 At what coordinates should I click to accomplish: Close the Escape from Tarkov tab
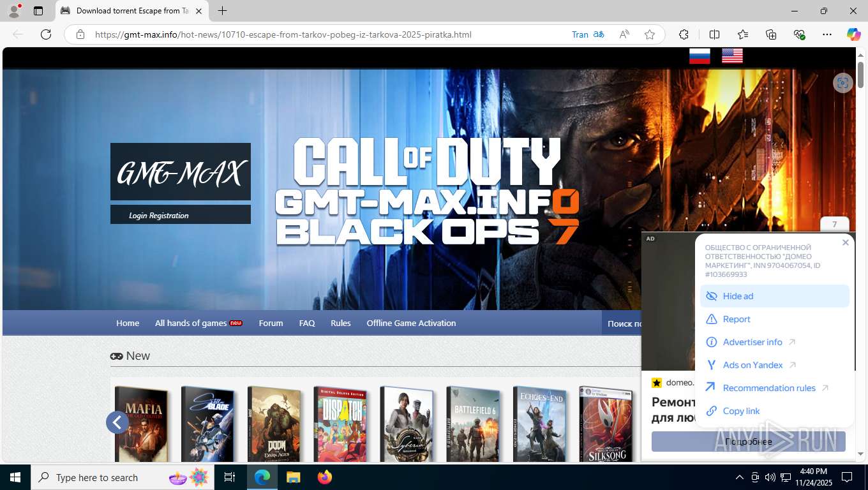coord(198,11)
